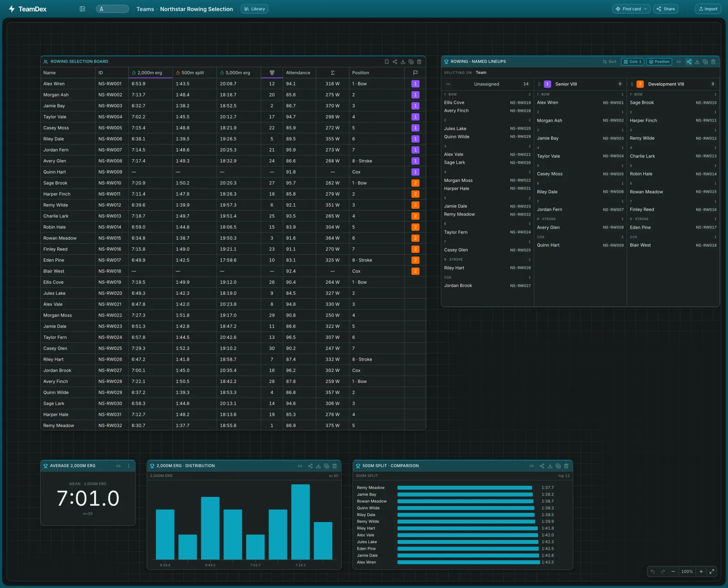Click the Sort button in Named Lineups

(609, 62)
